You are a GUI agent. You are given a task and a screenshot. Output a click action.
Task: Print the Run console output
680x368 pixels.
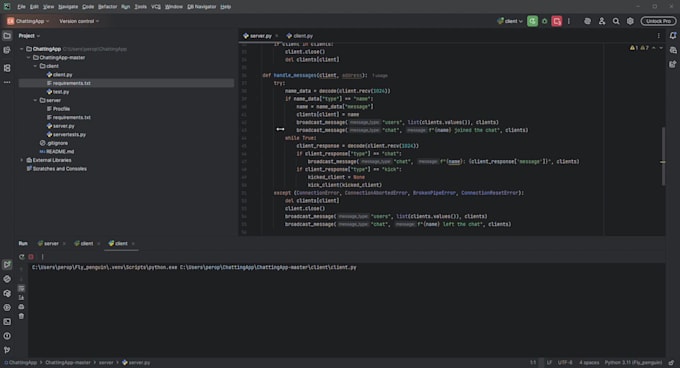pos(21,307)
